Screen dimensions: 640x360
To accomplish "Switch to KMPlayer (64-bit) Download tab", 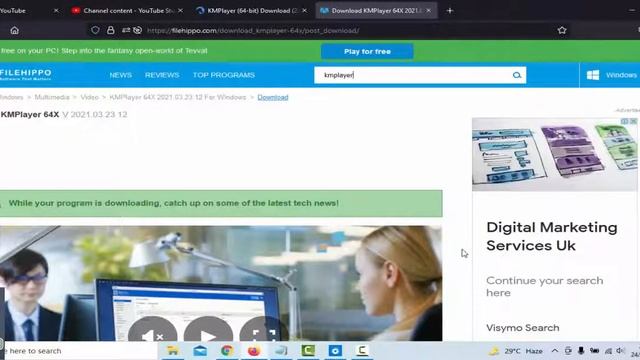I will [252, 11].
